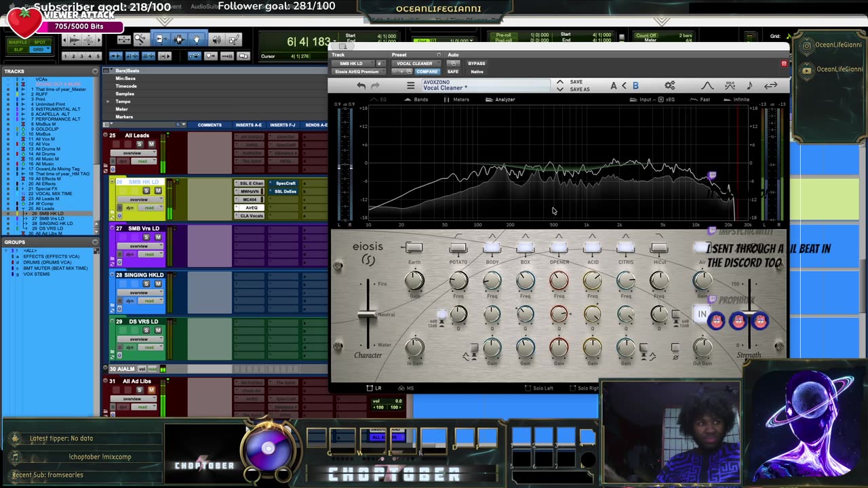Open the Groups list options menu
This screenshot has width=868, height=488.
(x=95, y=242)
